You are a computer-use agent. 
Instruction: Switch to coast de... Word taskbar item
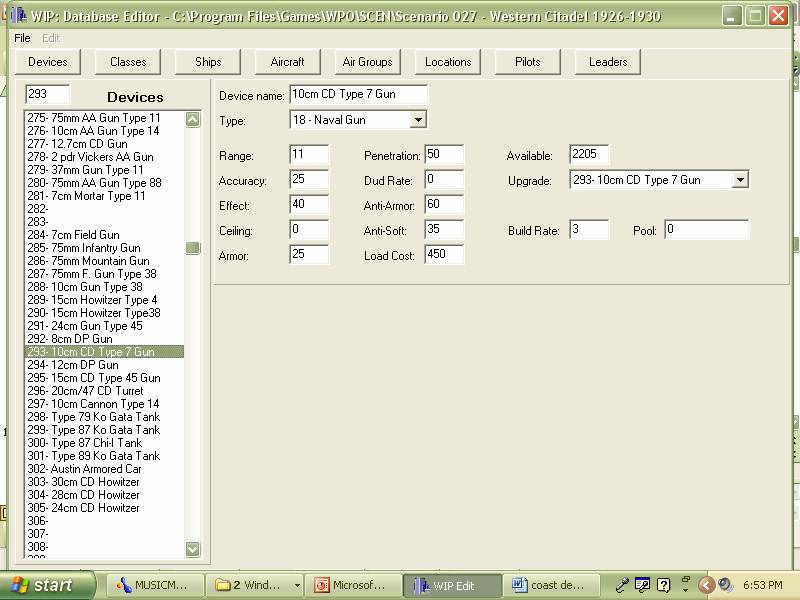coord(553,585)
